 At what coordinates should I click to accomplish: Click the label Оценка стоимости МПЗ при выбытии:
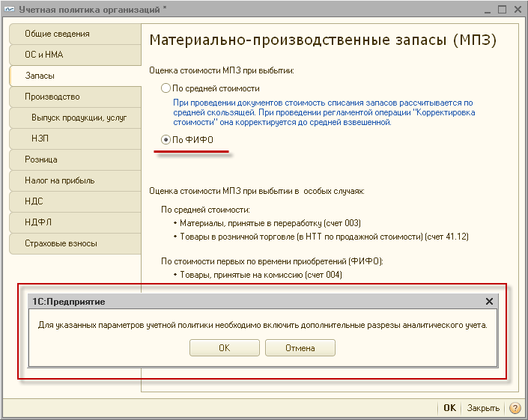coord(222,70)
